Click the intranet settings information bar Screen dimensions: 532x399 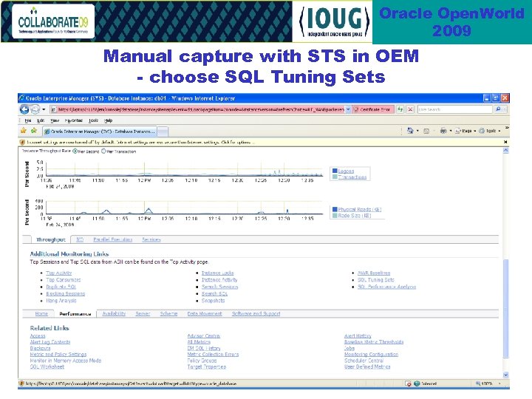click(262, 142)
